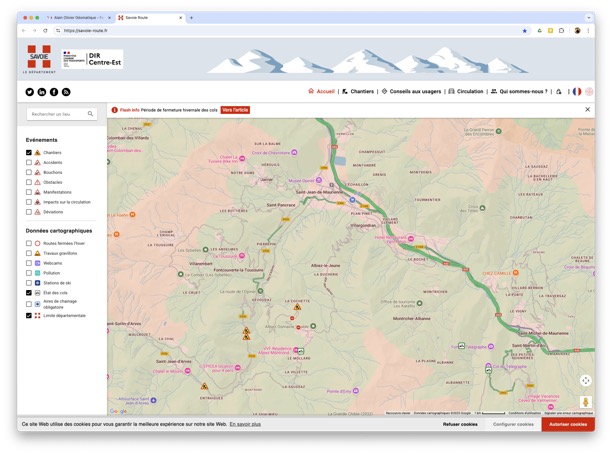This screenshot has height=454, width=612.
Task: Enable the Webcams layer checkbox
Action: (29, 262)
